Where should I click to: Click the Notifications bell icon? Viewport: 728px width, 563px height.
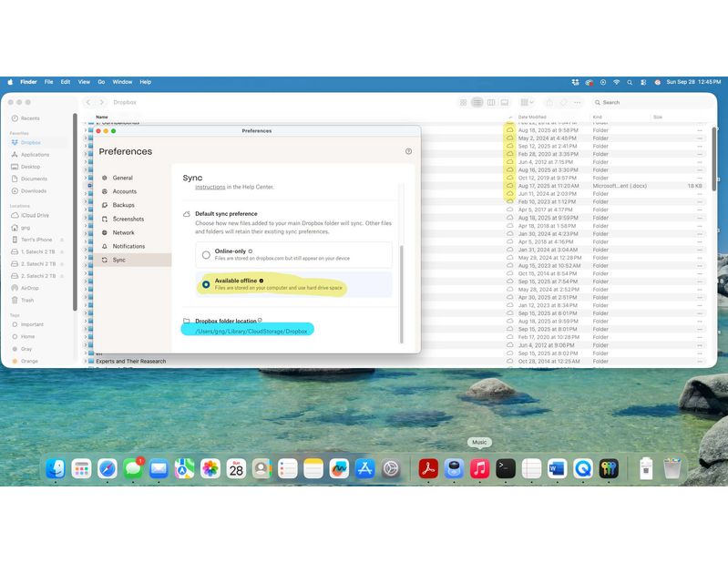pyautogui.click(x=105, y=246)
